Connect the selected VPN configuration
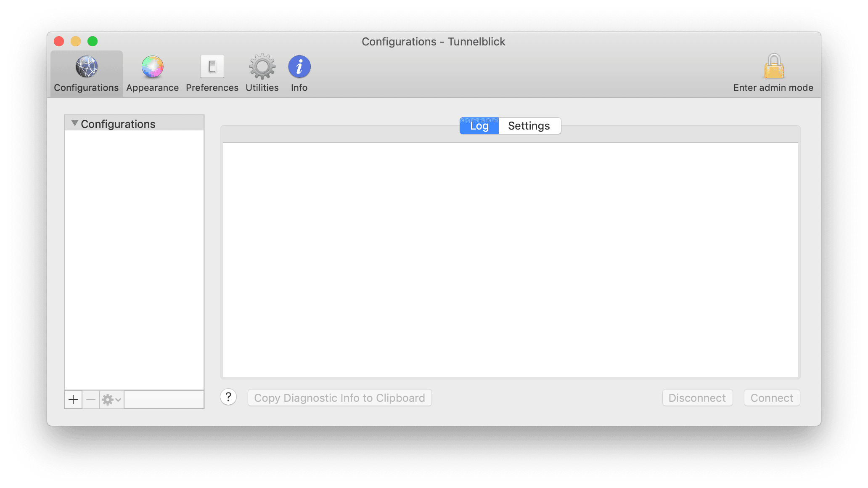This screenshot has height=488, width=868. pos(771,398)
